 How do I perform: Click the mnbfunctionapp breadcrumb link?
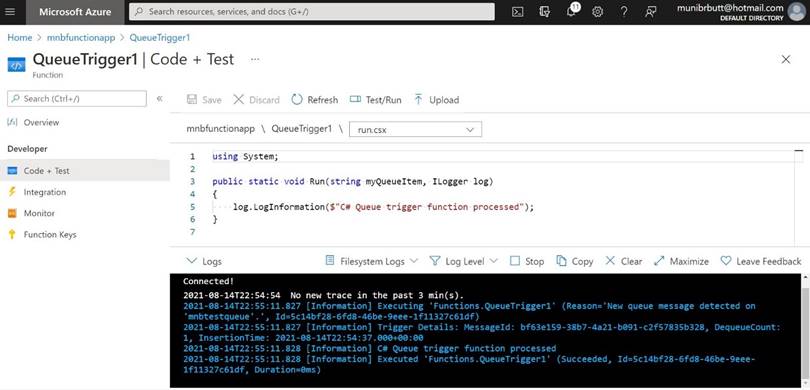pos(81,38)
